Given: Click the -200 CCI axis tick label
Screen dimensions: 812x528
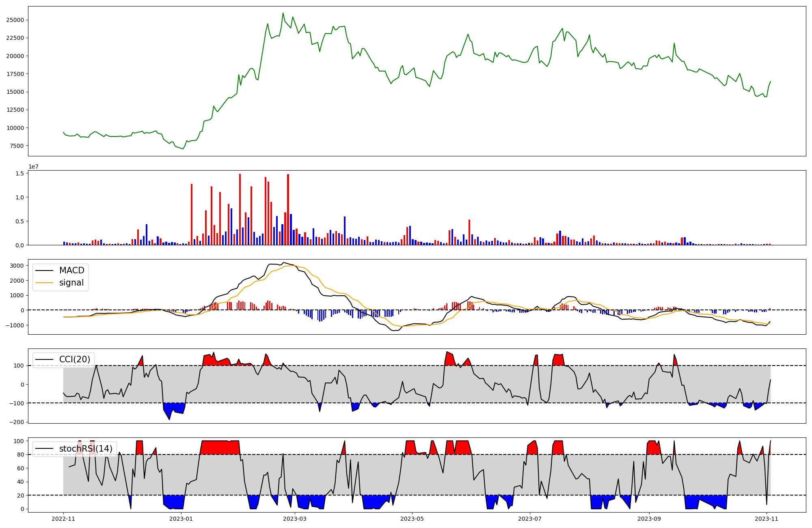Looking at the screenshot, I should [17, 422].
